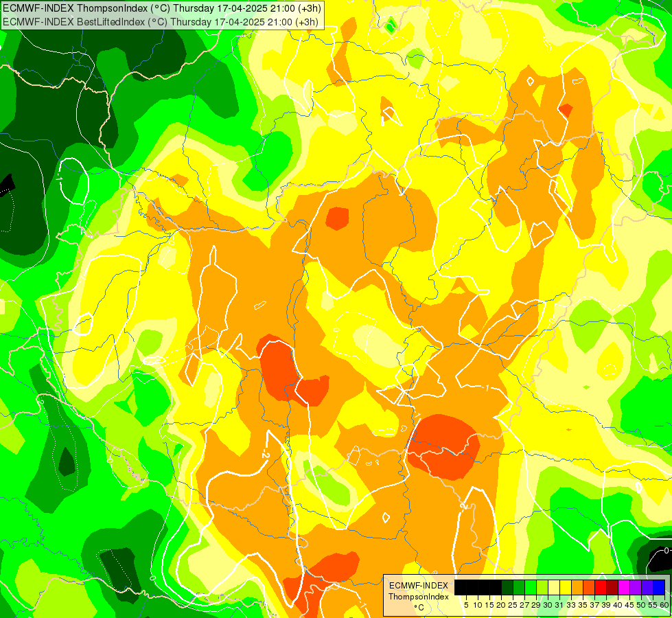Click the legend scale value '31'

pos(559,605)
